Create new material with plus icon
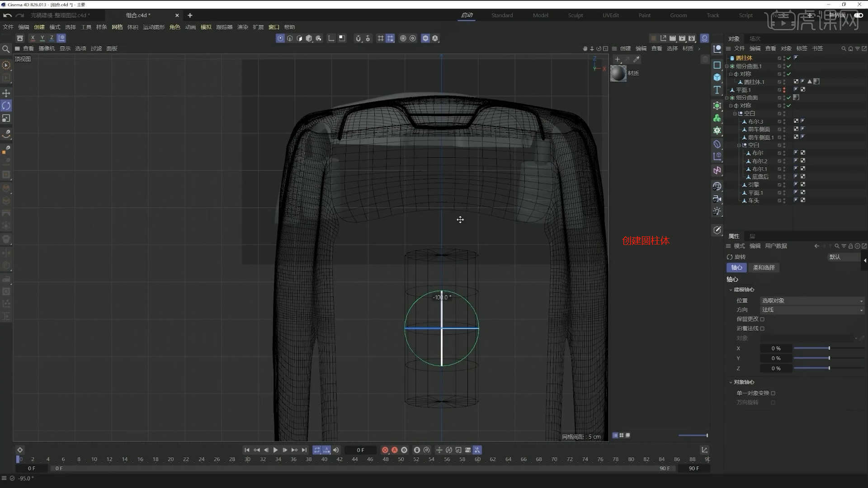Screen dimensions: 868x488 (x=618, y=59)
